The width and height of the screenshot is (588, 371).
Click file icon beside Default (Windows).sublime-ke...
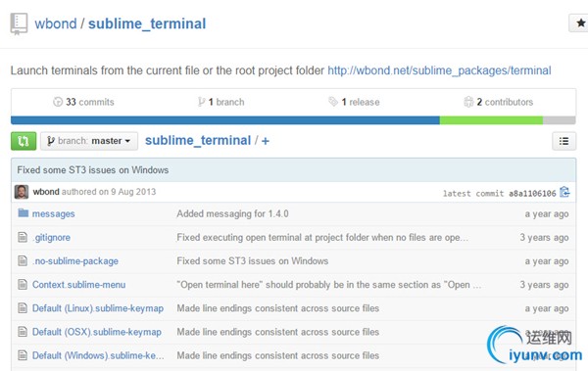pyautogui.click(x=23, y=355)
